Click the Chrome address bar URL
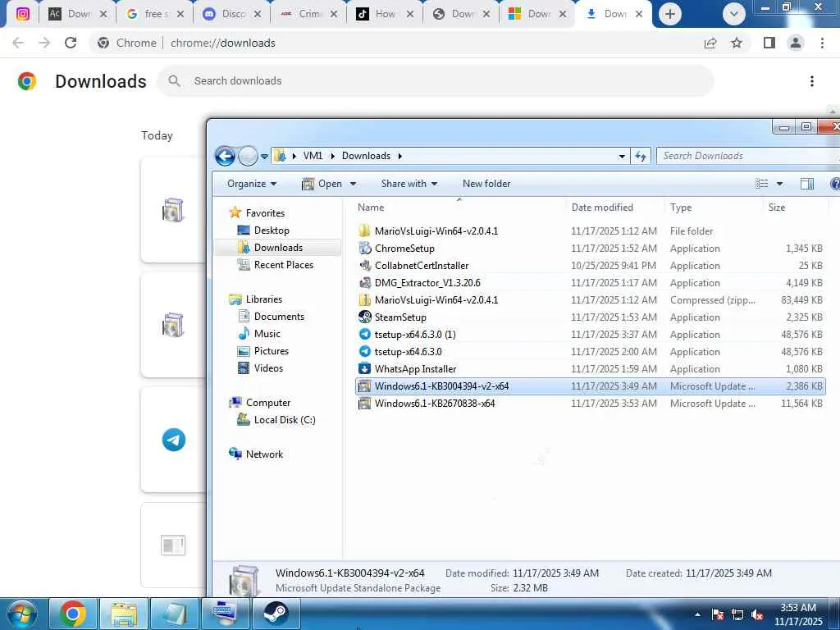Screen dimensions: 840x630 (223, 43)
